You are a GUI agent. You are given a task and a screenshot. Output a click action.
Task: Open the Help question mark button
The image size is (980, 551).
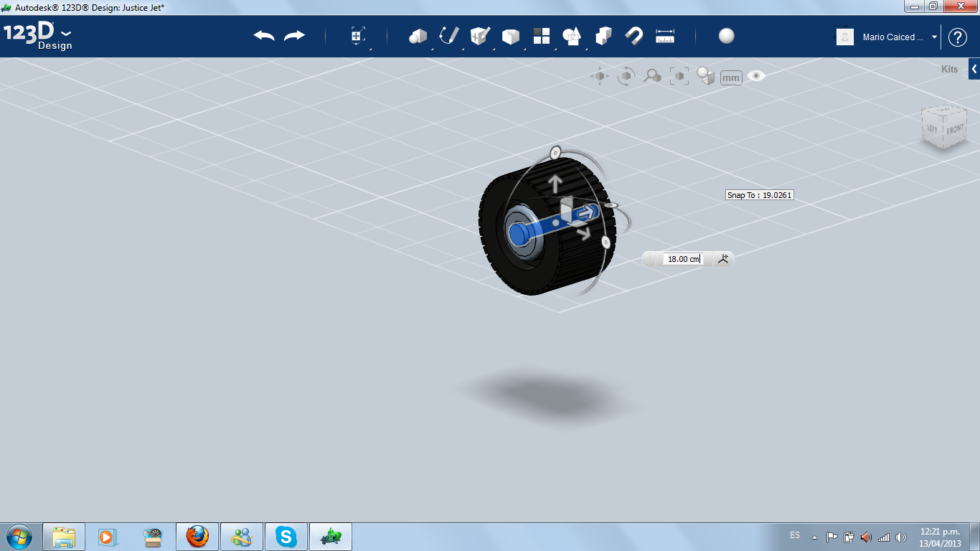pyautogui.click(x=958, y=37)
